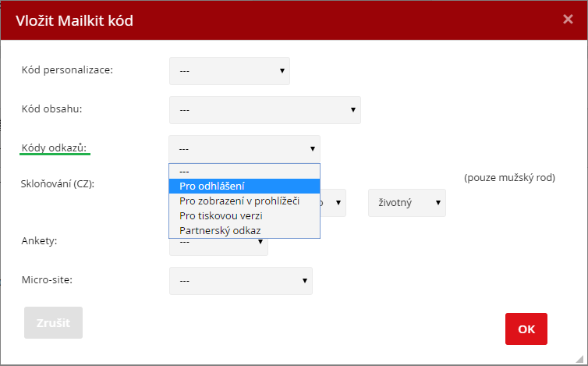Screen dimensions: 588x366
Task: Click the 'Kódy odkazů:' label
Action: point(54,148)
